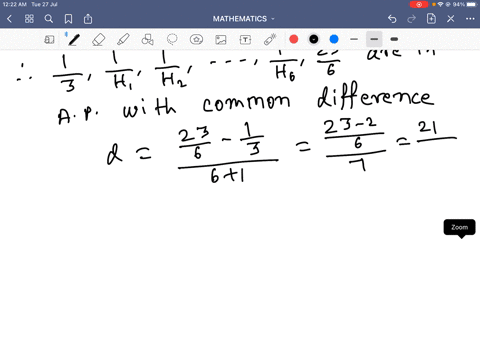The image size is (480, 360).
Task: Redo the last undone stroke
Action: tap(412, 19)
